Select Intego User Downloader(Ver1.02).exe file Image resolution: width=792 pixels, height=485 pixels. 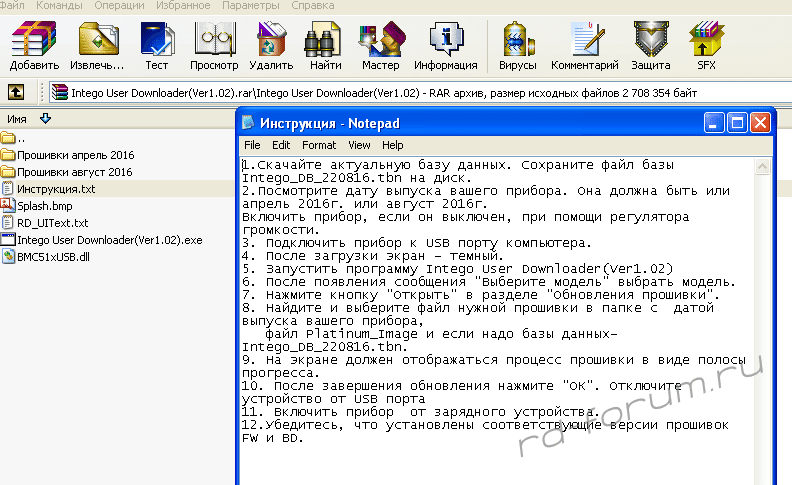point(110,240)
